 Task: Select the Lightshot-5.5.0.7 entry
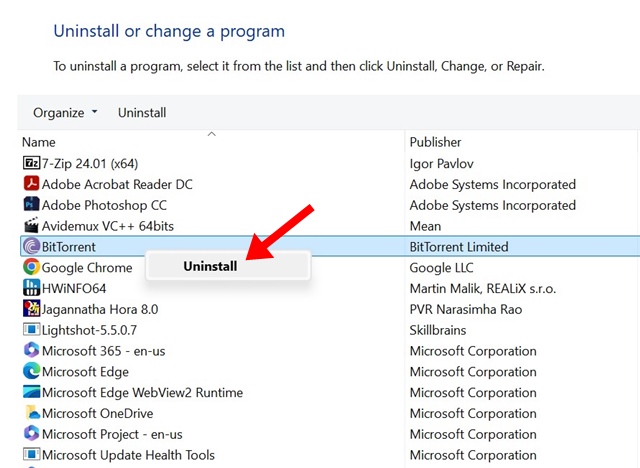point(89,330)
